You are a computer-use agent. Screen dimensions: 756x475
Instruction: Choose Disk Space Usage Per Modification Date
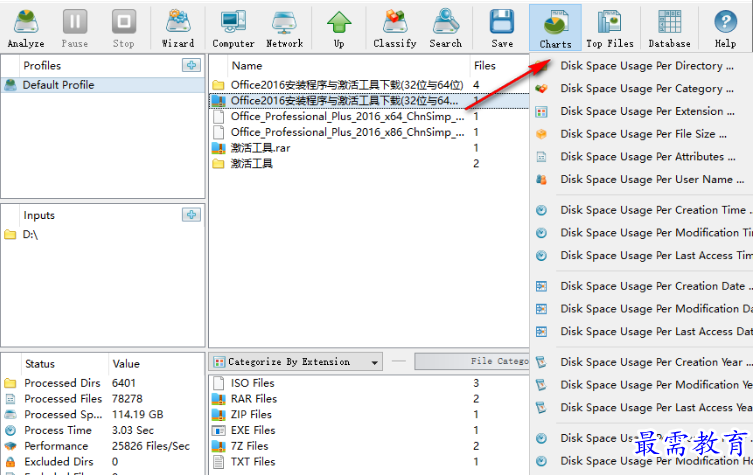(642, 309)
